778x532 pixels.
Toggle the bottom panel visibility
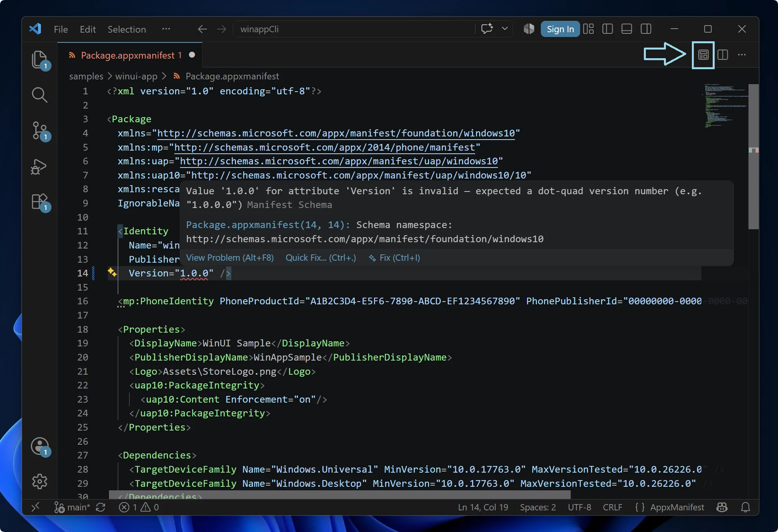point(627,29)
